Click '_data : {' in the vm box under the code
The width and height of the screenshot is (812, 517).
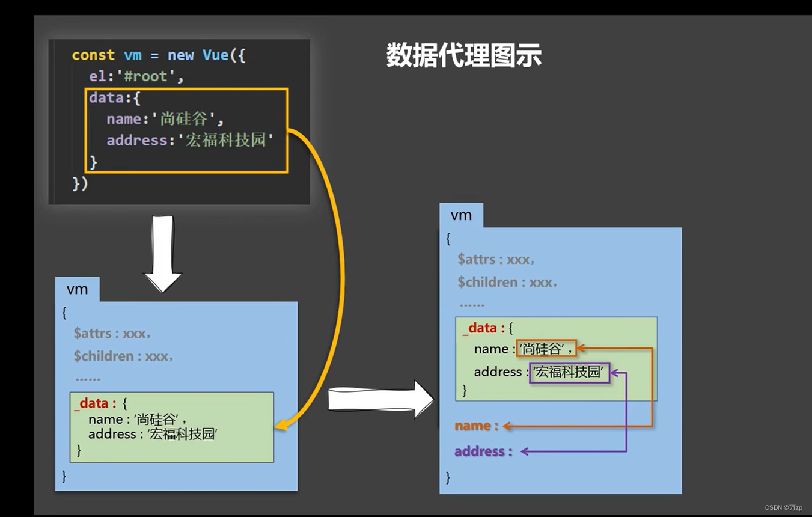pyautogui.click(x=101, y=403)
